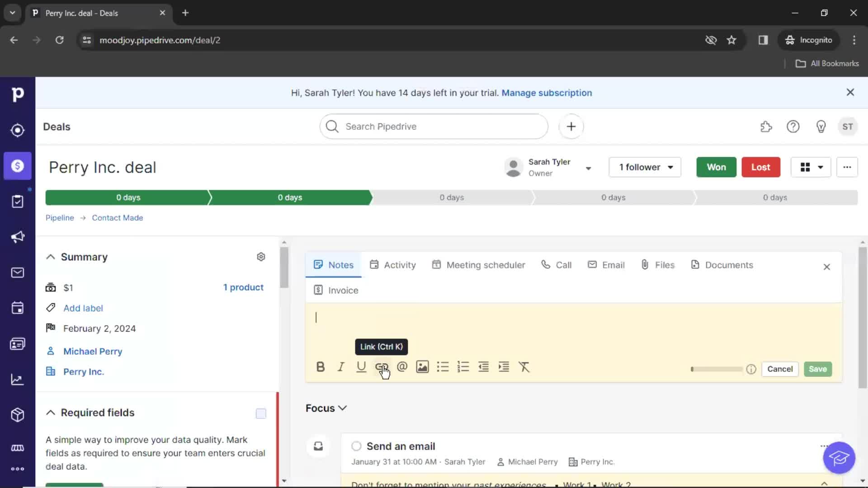Click the Won button
Image resolution: width=868 pixels, height=488 pixels.
(x=716, y=167)
